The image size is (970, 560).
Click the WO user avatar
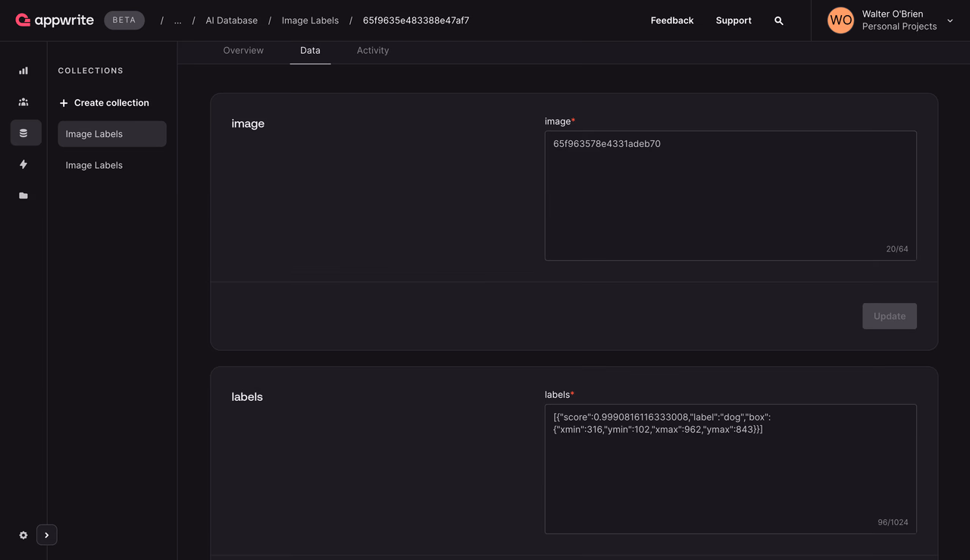[x=840, y=20]
